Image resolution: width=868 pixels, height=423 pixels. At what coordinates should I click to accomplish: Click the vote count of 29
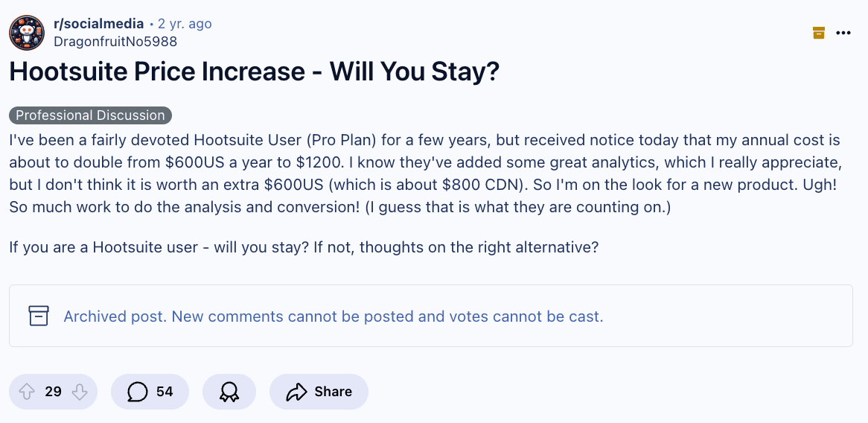pos(53,392)
